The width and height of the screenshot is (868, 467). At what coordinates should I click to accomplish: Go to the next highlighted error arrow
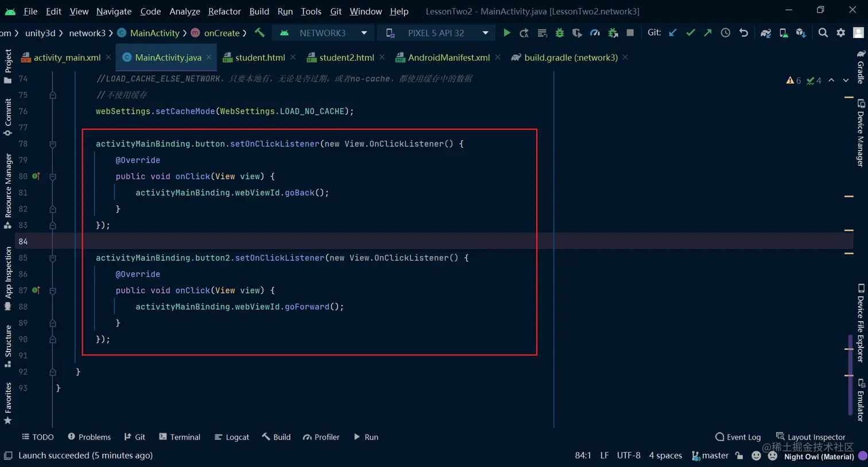[x=846, y=80]
